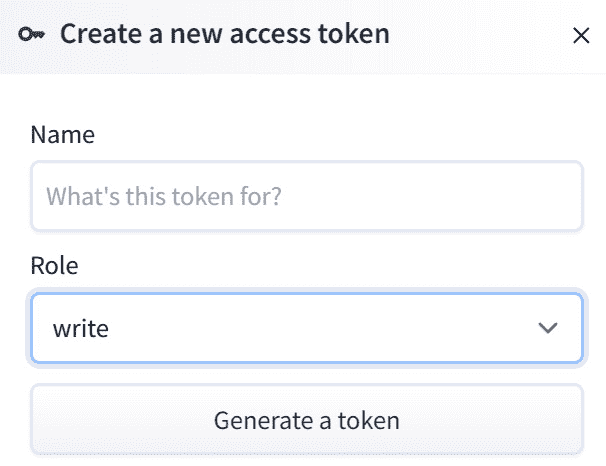606x466 pixels.
Task: Close the access token dialog
Action: pyautogui.click(x=580, y=36)
